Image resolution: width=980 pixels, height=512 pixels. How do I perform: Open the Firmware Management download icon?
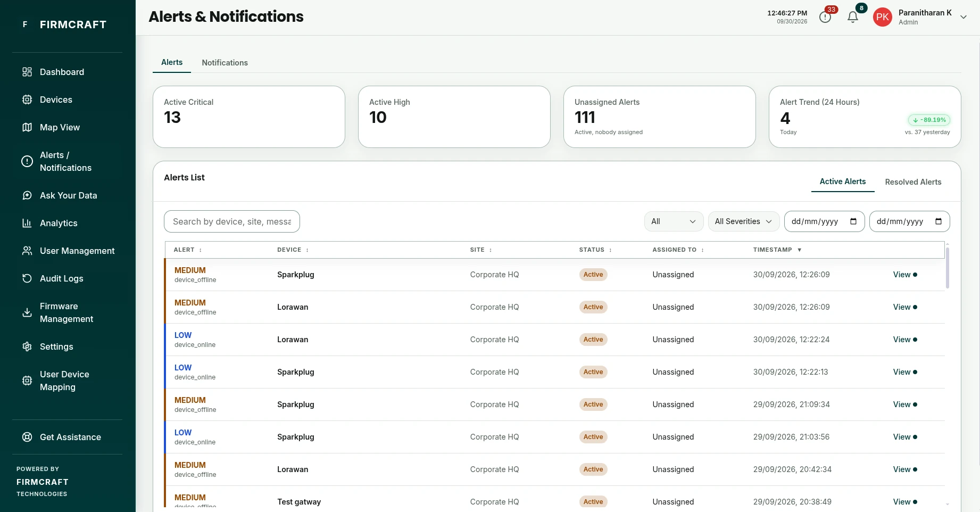point(27,312)
